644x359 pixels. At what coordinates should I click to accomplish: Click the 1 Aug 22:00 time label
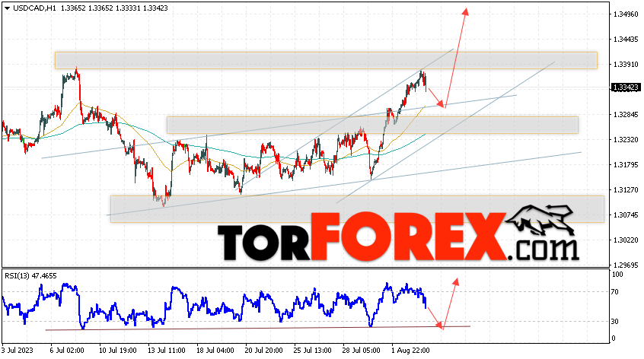click(x=410, y=351)
